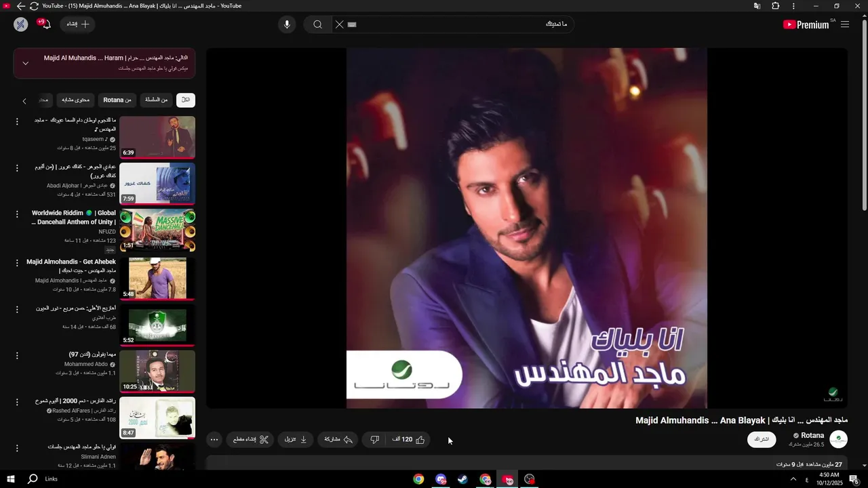The image size is (868, 488).
Task: Select the From Rotana chip
Action: coord(117,100)
